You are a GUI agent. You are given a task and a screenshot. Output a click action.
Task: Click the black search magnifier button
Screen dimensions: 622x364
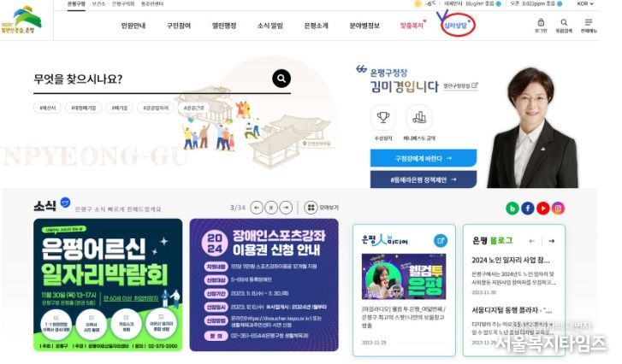281,79
